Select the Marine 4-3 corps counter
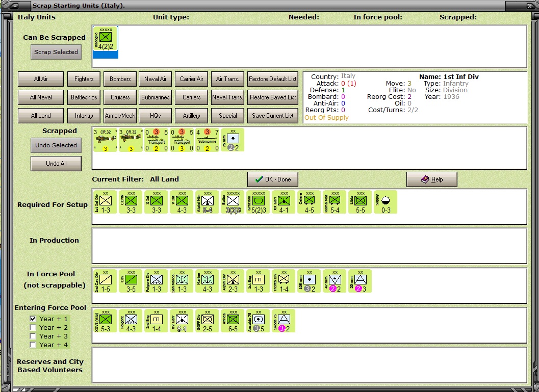539x392 pixels. pos(208,281)
